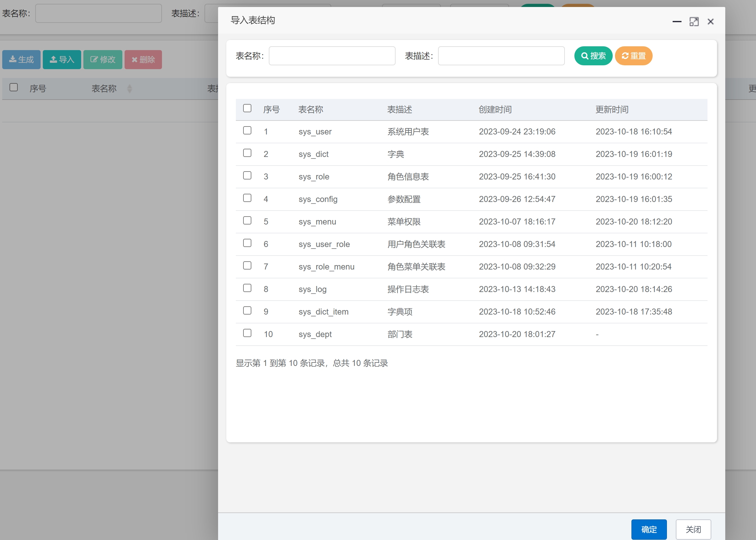Close the 导入表结构 dialog with X
756x540 pixels.
tap(710, 22)
